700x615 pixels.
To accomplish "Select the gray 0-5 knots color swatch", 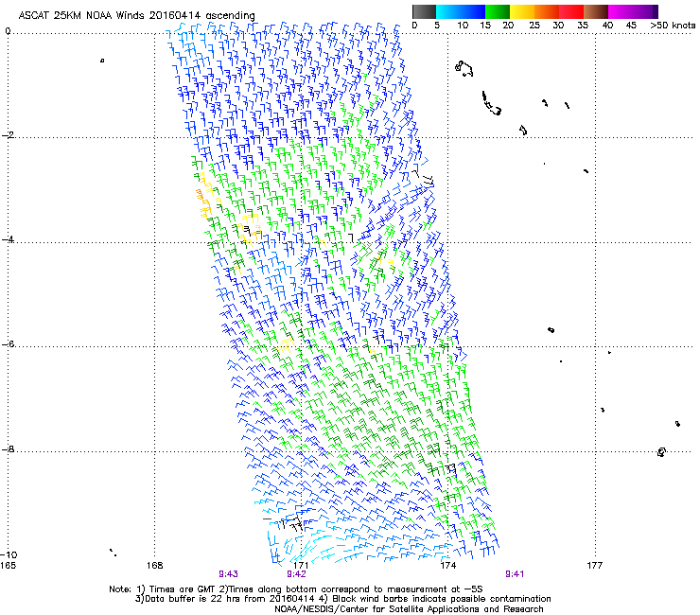I will (x=424, y=11).
